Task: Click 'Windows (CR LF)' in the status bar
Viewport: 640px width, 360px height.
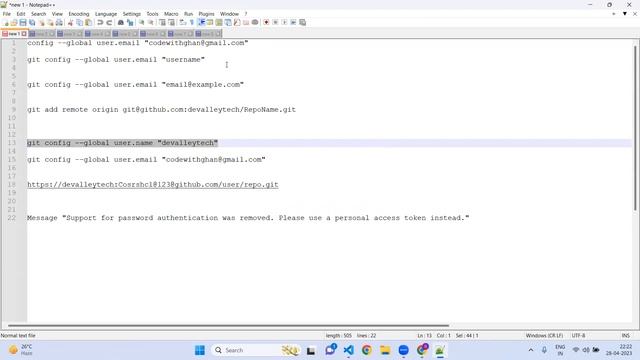Action: [544, 336]
